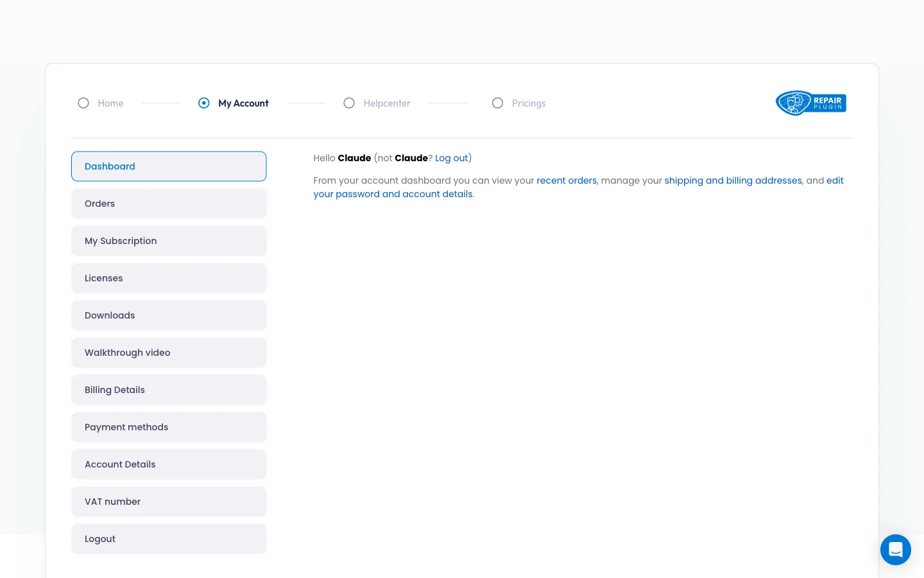Select the Pricings step circle
Viewport: 924px width, 578px height.
(498, 103)
